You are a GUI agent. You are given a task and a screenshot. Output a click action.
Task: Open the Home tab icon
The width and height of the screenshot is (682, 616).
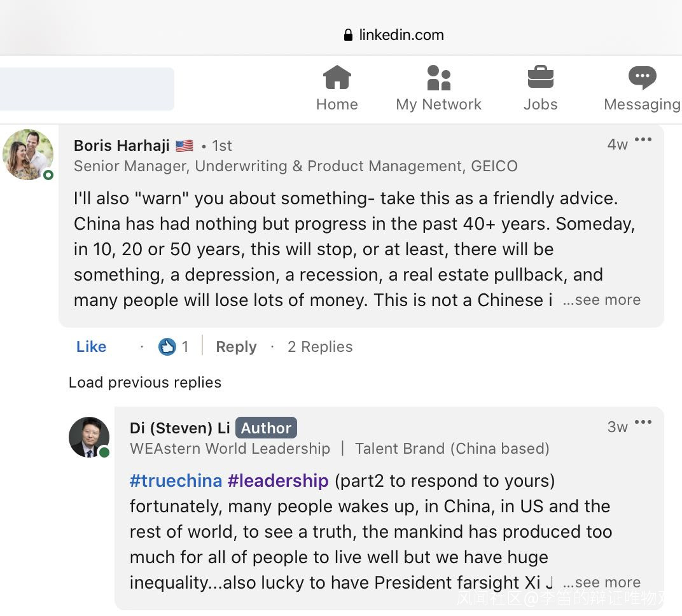pos(337,78)
